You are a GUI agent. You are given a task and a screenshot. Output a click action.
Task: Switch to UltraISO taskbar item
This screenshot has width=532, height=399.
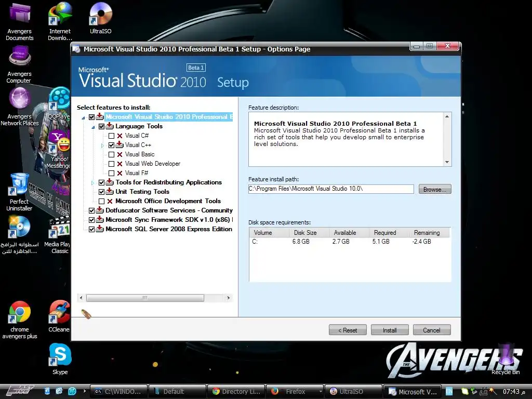tap(353, 392)
